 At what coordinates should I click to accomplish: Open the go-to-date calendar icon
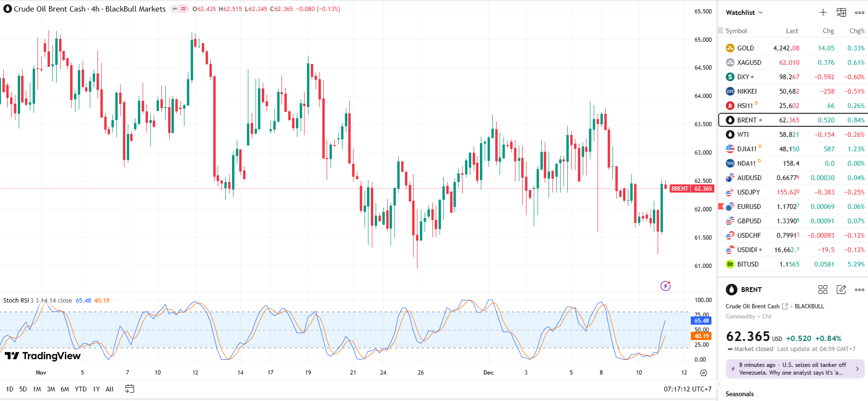tap(129, 389)
